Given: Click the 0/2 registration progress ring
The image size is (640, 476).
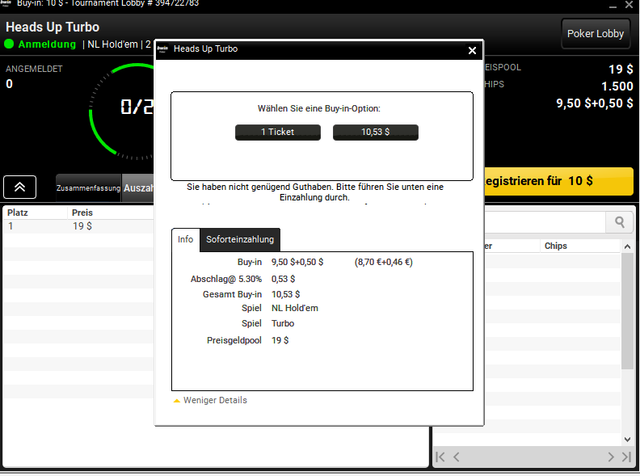Looking at the screenshot, I should (x=122, y=110).
